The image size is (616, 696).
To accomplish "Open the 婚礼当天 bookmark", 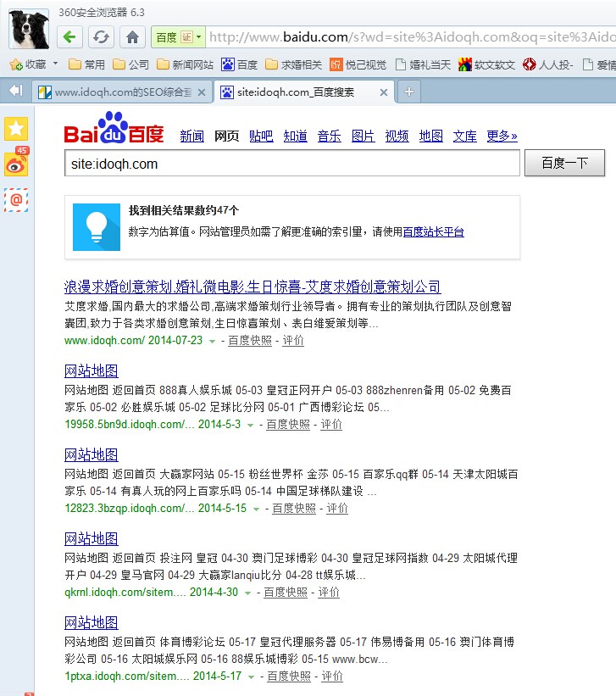I will tap(423, 64).
